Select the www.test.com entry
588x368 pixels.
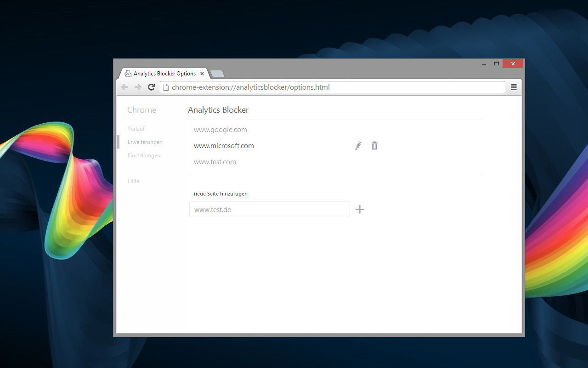click(x=215, y=161)
